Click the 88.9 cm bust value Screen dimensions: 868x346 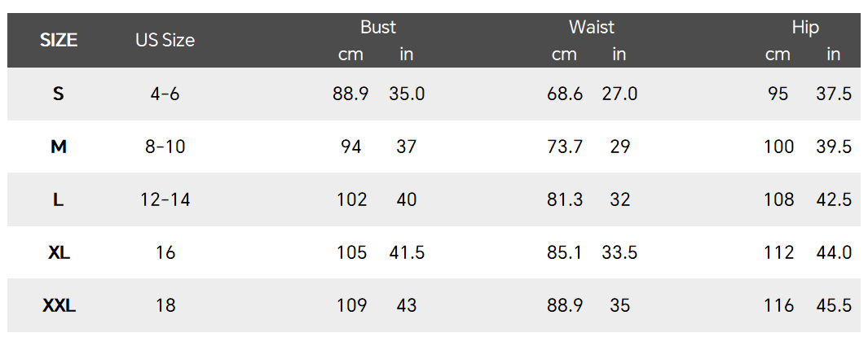350,94
